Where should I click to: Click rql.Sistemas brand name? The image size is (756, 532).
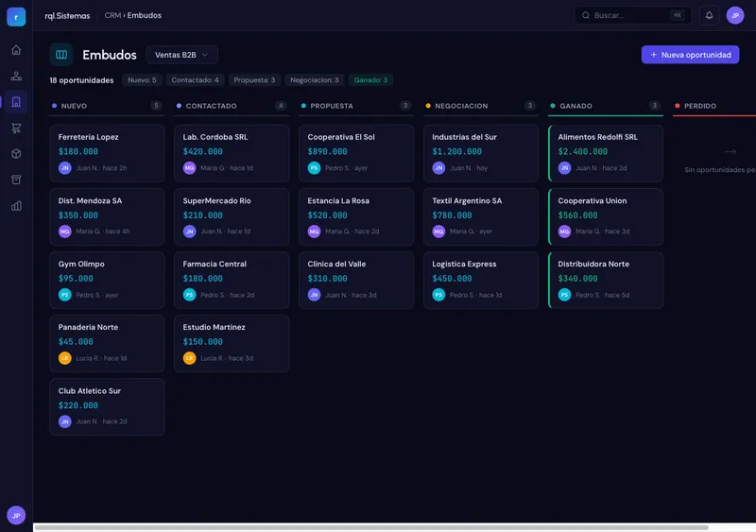(x=67, y=16)
